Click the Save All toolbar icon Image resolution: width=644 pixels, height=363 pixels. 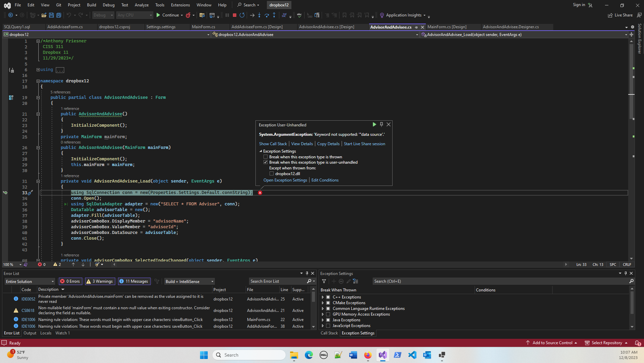(x=58, y=15)
